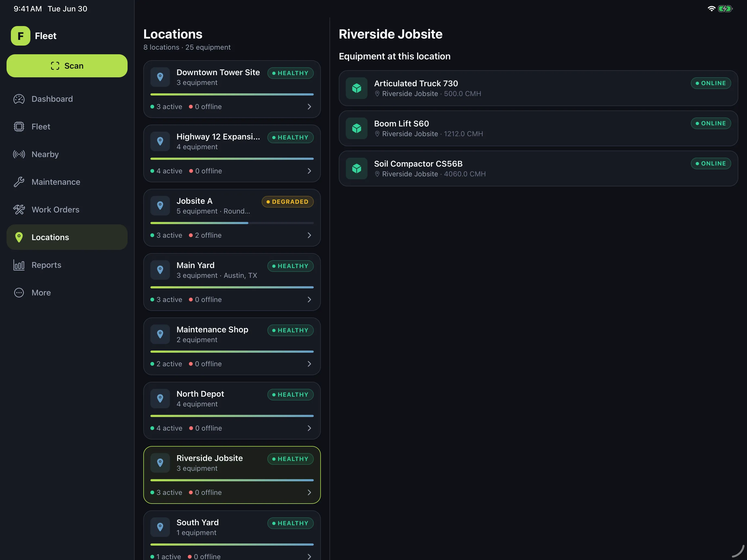Open the Dashboard gauge icon
The height and width of the screenshot is (560, 747).
click(19, 99)
